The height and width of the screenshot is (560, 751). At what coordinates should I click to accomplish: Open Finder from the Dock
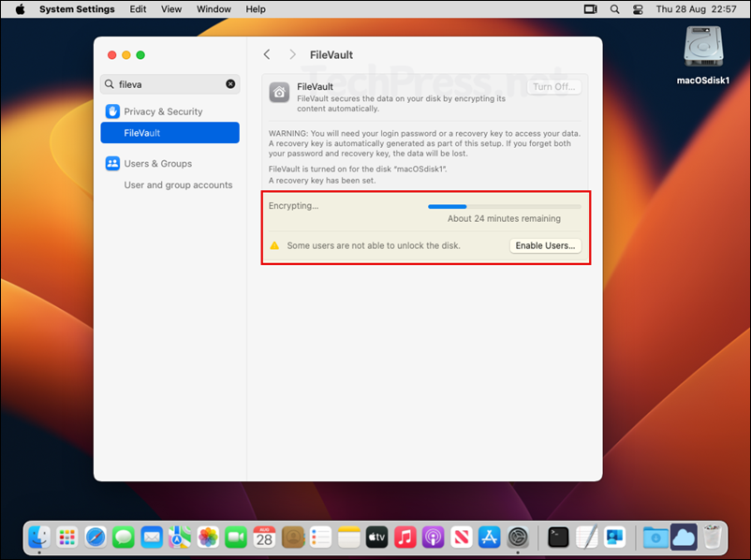tap(38, 537)
